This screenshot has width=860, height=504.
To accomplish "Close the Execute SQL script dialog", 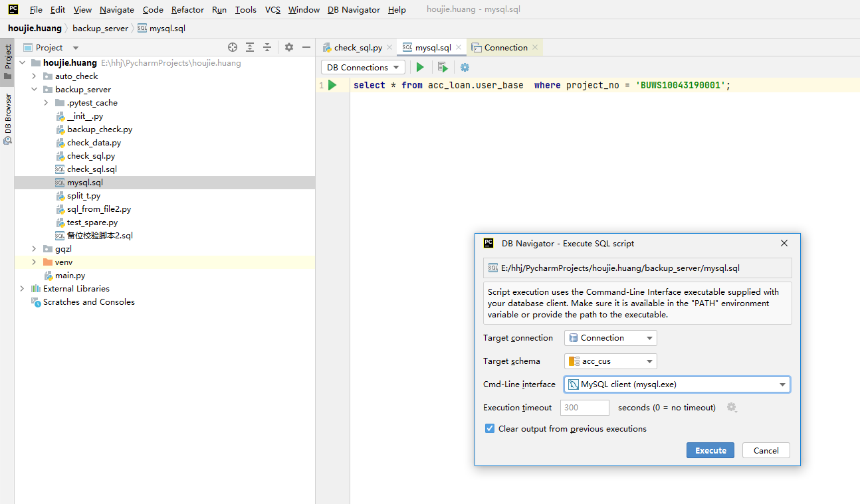I will tap(784, 243).
